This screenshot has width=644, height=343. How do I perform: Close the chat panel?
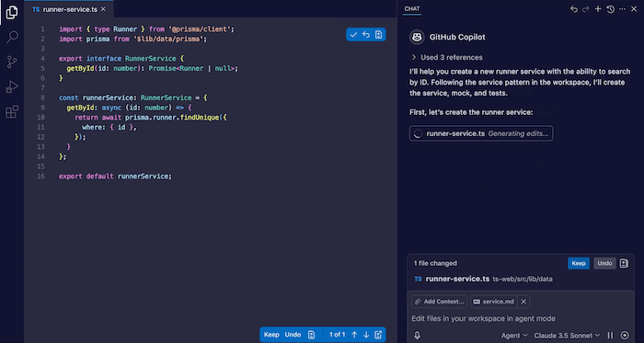pos(634,9)
